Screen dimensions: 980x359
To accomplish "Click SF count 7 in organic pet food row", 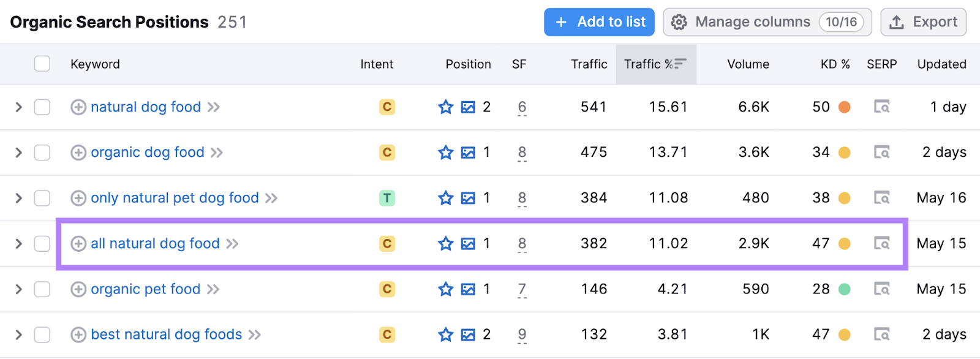I will tap(522, 290).
